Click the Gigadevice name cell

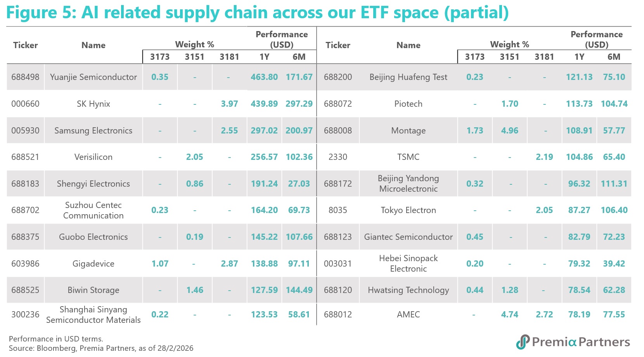coord(93,264)
